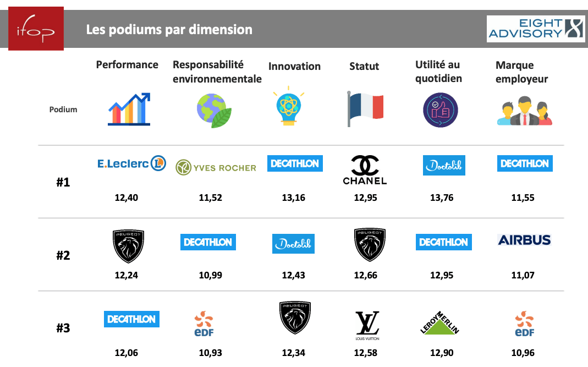The image size is (588, 367).
Task: Select the Peugeot logo under Statut
Action: click(x=370, y=245)
